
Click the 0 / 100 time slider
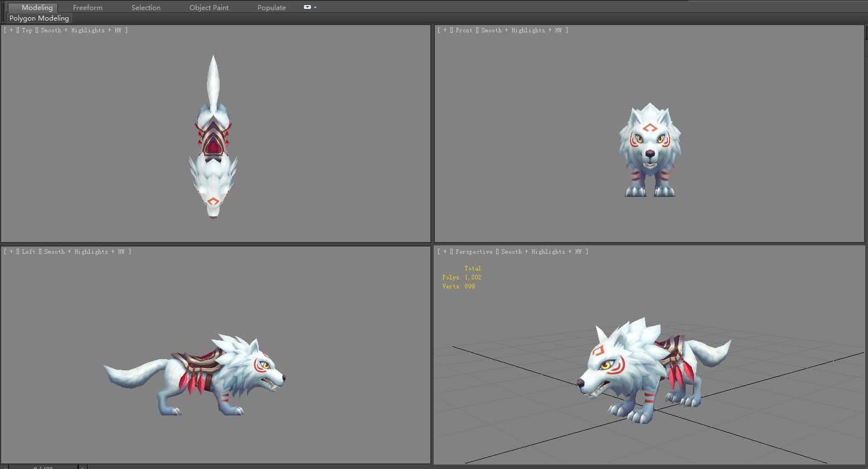tap(43, 467)
